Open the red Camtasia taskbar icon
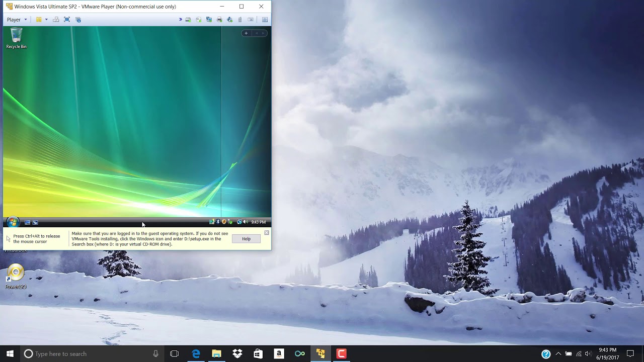This screenshot has width=644, height=362. (341, 353)
